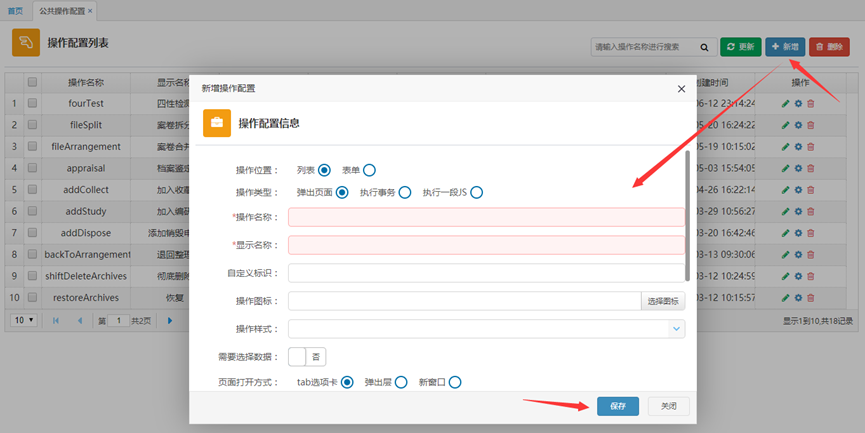This screenshot has width=865, height=433.
Task: Click the 关闭 button in the dialog
Action: (x=669, y=407)
